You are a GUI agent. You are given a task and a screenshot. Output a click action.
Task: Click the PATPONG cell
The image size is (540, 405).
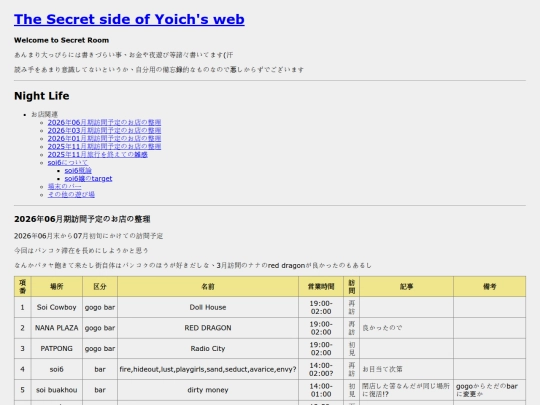[x=56, y=349]
